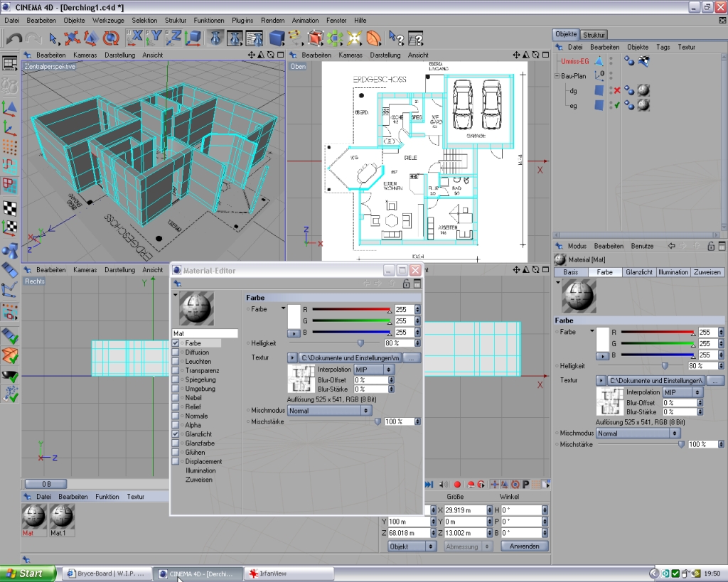Image resolution: width=728 pixels, height=582 pixels.
Task: Click the Anwenden button
Action: (x=525, y=546)
